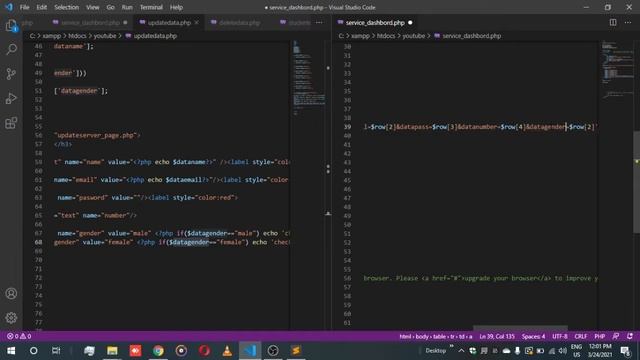640x360 pixels.
Task: Click htdocs in left editor breadcrumb
Action: tap(77, 36)
